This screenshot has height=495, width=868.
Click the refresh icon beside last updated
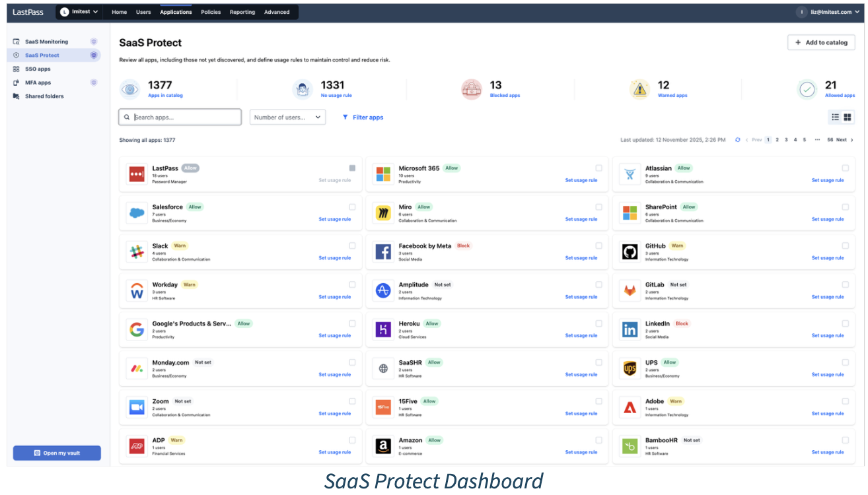tap(738, 140)
